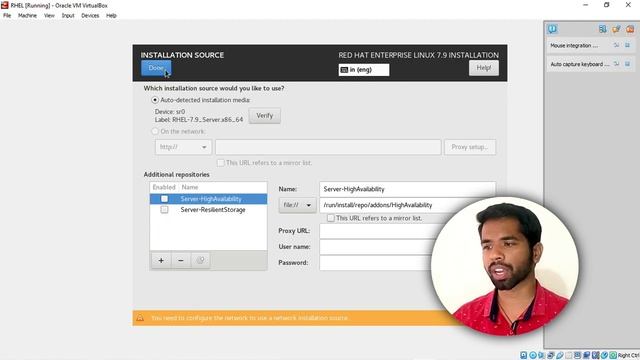Click the in (eng) keyboard layout indicator
The height and width of the screenshot is (360, 640).
pyautogui.click(x=364, y=70)
